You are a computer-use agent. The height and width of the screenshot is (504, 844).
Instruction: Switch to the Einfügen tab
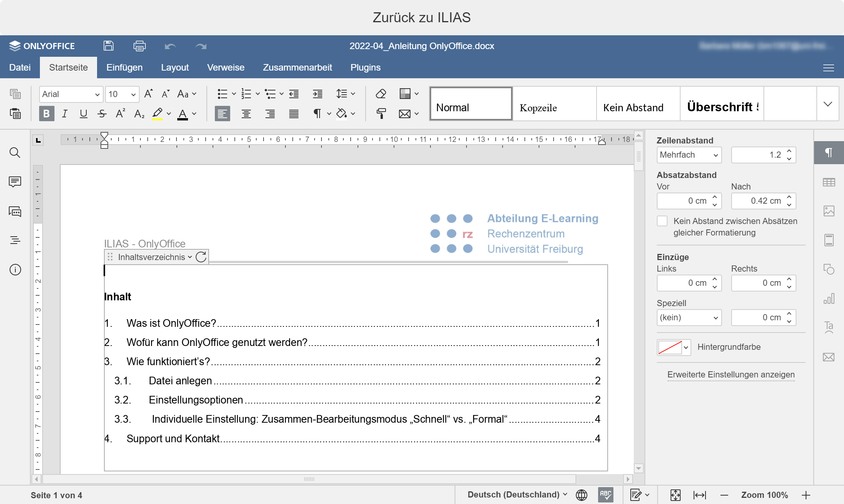point(124,68)
